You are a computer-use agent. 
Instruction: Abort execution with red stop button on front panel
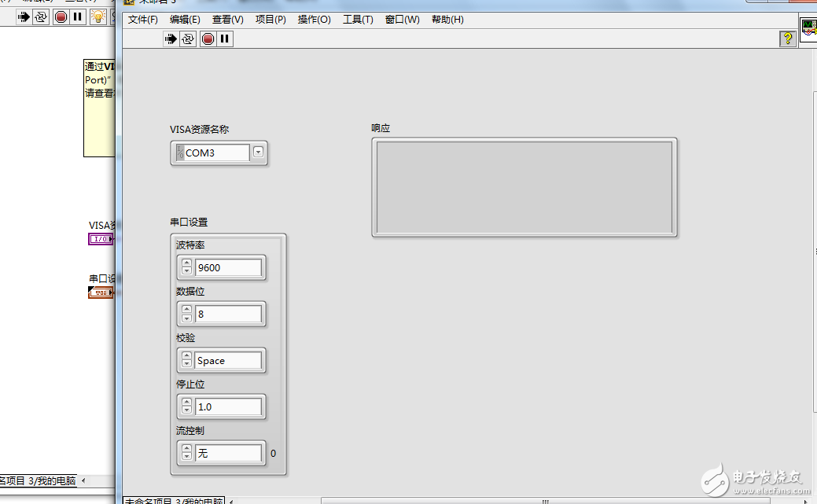click(x=208, y=39)
